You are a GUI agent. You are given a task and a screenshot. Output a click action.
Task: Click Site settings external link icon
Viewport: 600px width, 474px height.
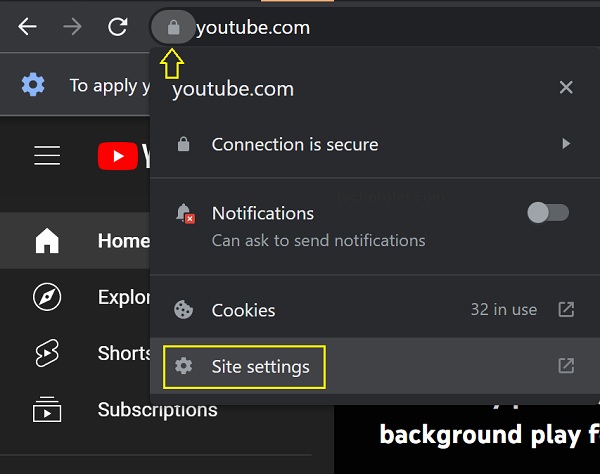pos(566,366)
